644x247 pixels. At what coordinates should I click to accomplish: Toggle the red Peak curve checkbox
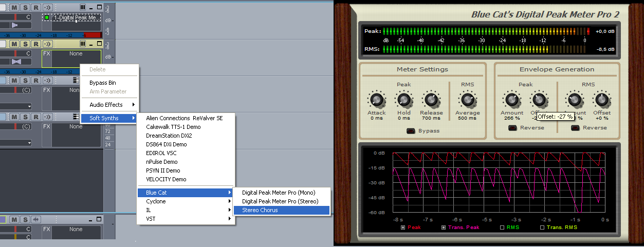[403, 227]
